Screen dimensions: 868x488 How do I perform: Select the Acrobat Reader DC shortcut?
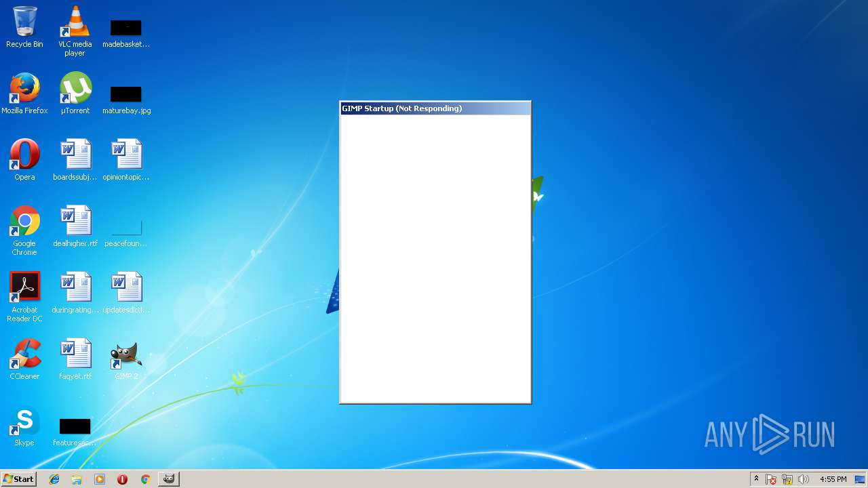[24, 297]
